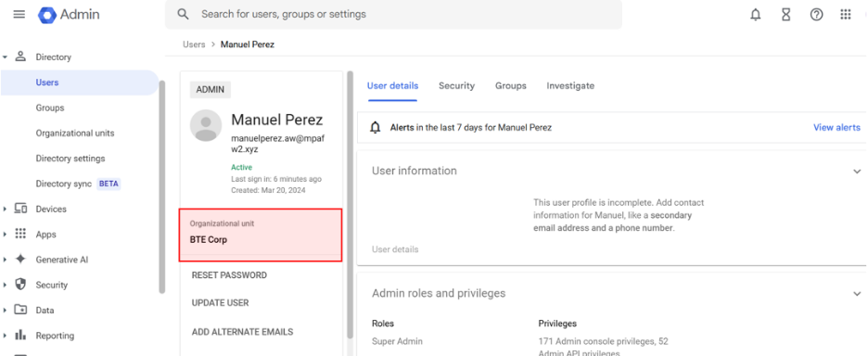Image resolution: width=868 pixels, height=356 pixels.
Task: Switch to the User details tab
Action: 392,86
